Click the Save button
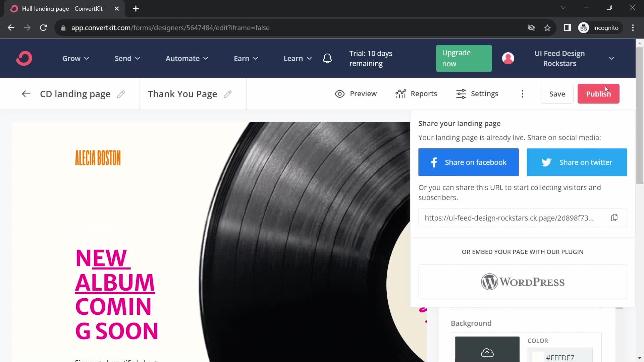The height and width of the screenshot is (362, 644). tap(557, 93)
